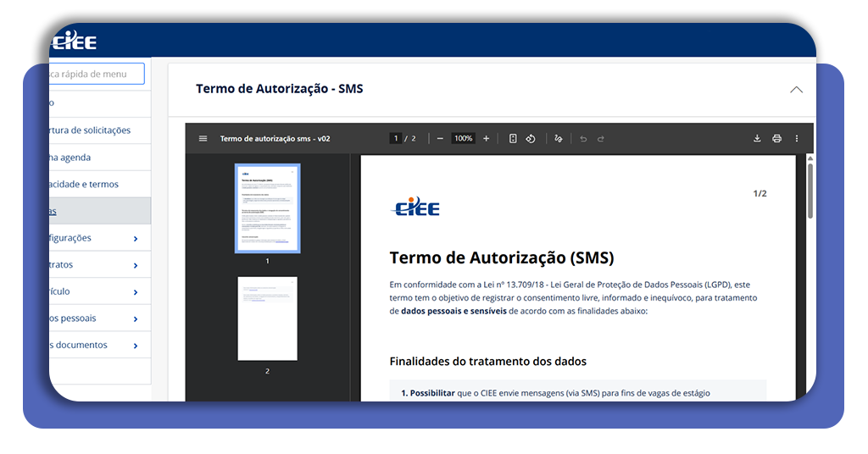Select page 1 thumbnail

[x=267, y=208]
